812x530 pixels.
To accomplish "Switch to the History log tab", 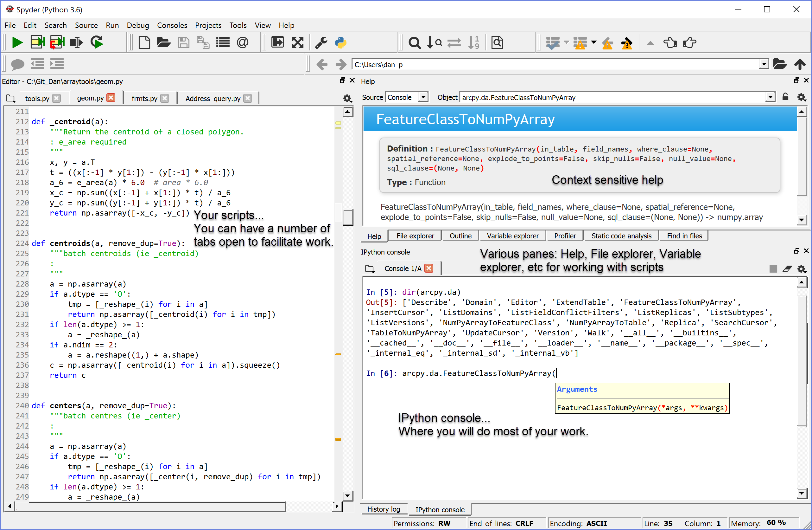I will pos(384,509).
